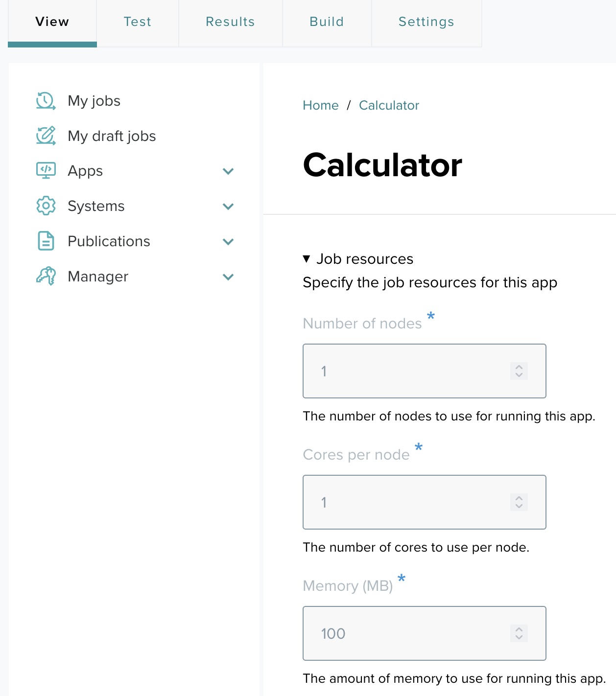Open the Results tab

tap(230, 22)
